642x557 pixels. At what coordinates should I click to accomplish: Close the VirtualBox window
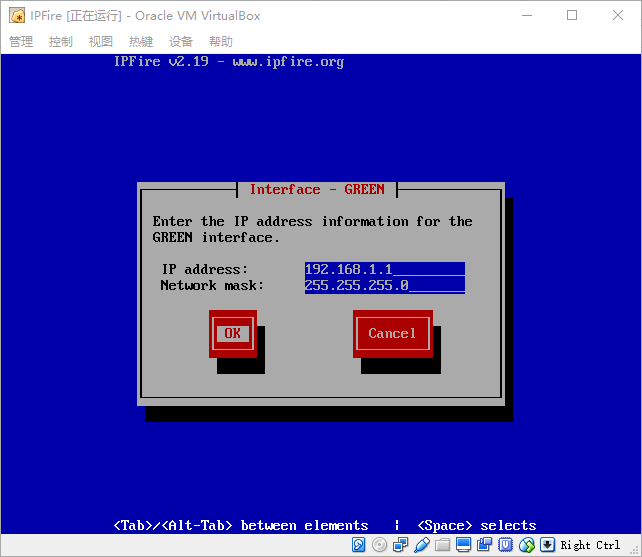[x=618, y=16]
